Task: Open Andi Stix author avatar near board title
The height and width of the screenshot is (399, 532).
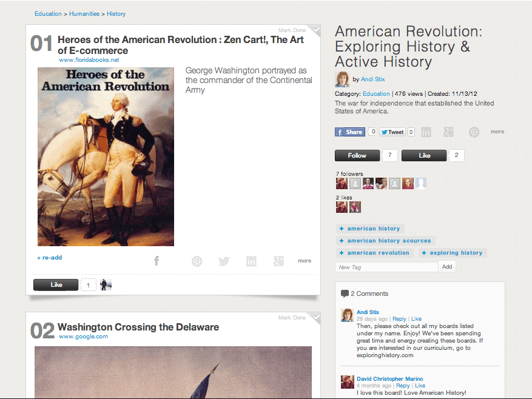Action: [342, 79]
